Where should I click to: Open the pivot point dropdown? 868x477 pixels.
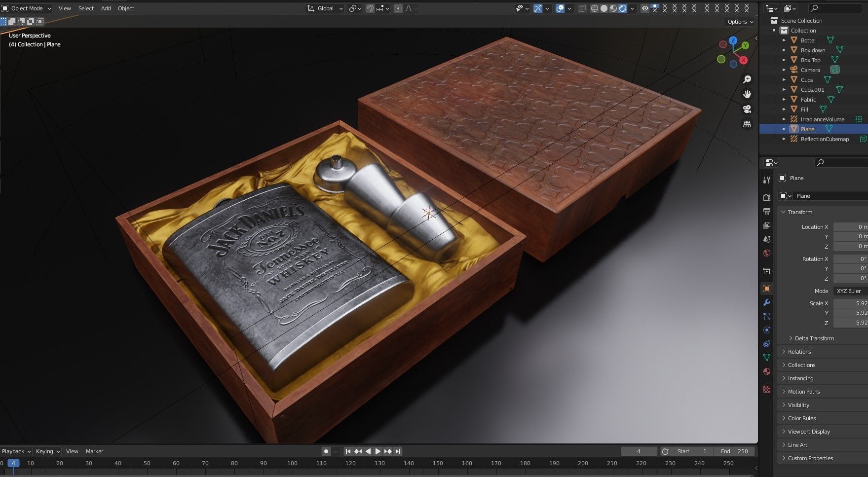pos(355,8)
